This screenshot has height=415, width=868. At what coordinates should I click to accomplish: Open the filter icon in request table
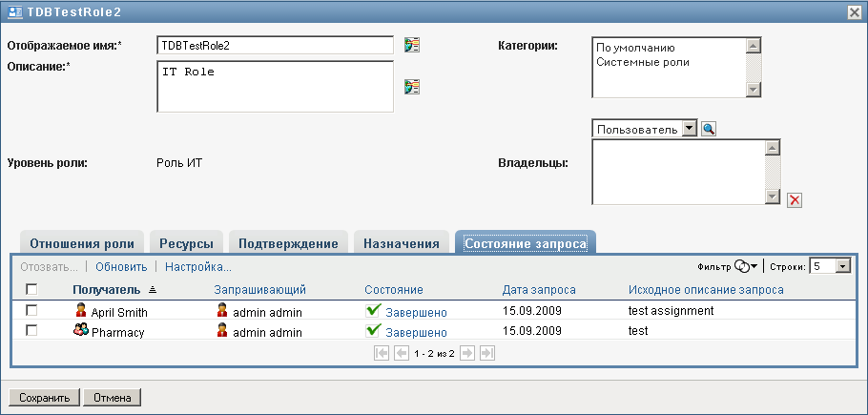tap(744, 267)
